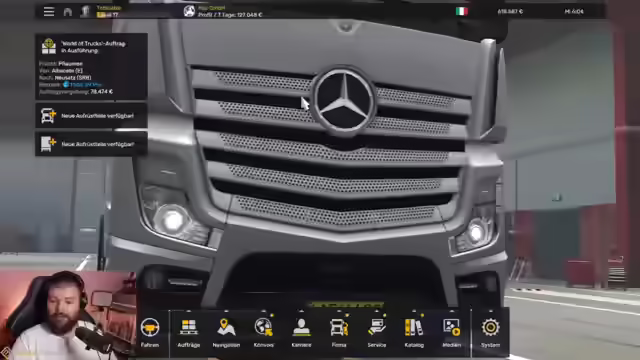The height and width of the screenshot is (360, 640).
Task: Click the World of Trucks job icon
Action: pyautogui.click(x=49, y=47)
